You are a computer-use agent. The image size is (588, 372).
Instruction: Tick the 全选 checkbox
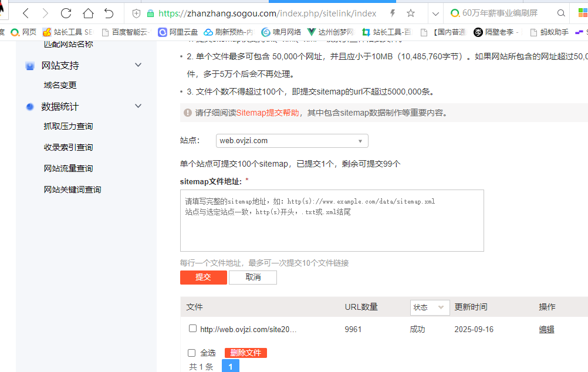click(192, 353)
